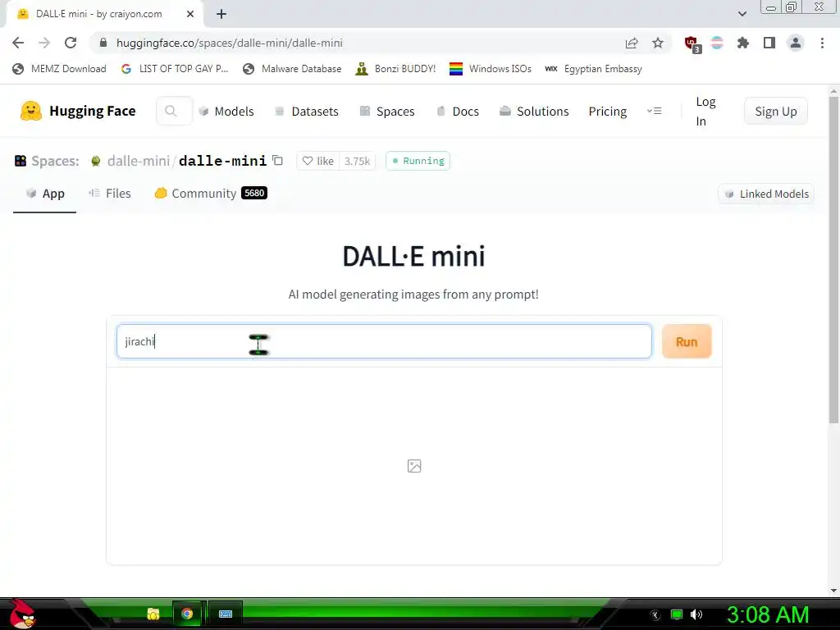Go to Pricing page
Image resolution: width=840 pixels, height=630 pixels.
(x=608, y=111)
